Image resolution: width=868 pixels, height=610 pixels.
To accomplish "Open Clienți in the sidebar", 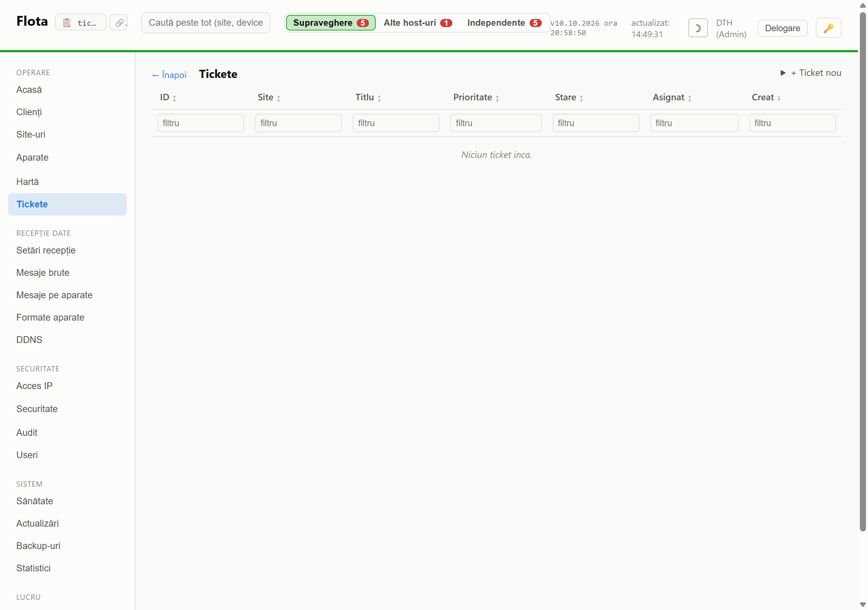I will coord(67,112).
